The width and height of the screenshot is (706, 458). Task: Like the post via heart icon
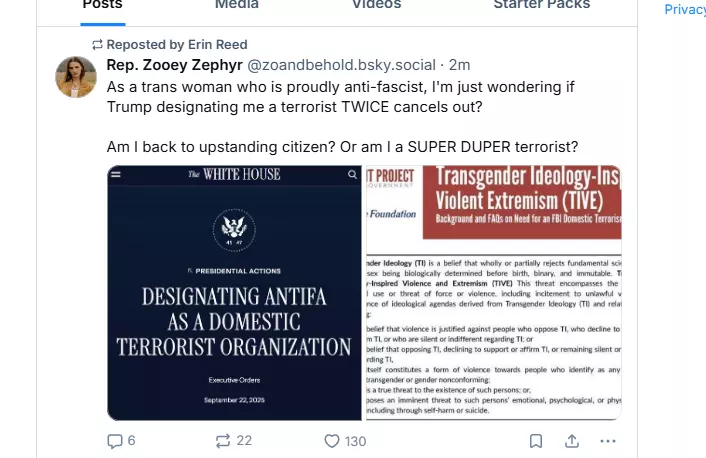[345, 441]
